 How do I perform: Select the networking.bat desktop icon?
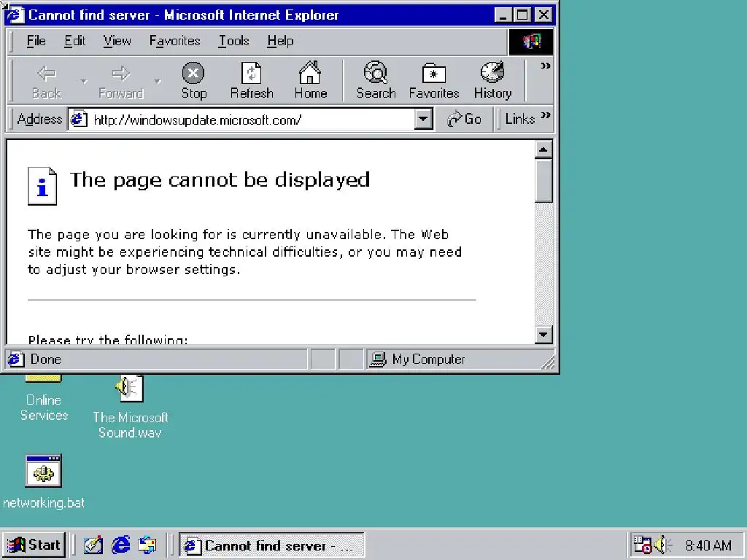click(x=43, y=482)
